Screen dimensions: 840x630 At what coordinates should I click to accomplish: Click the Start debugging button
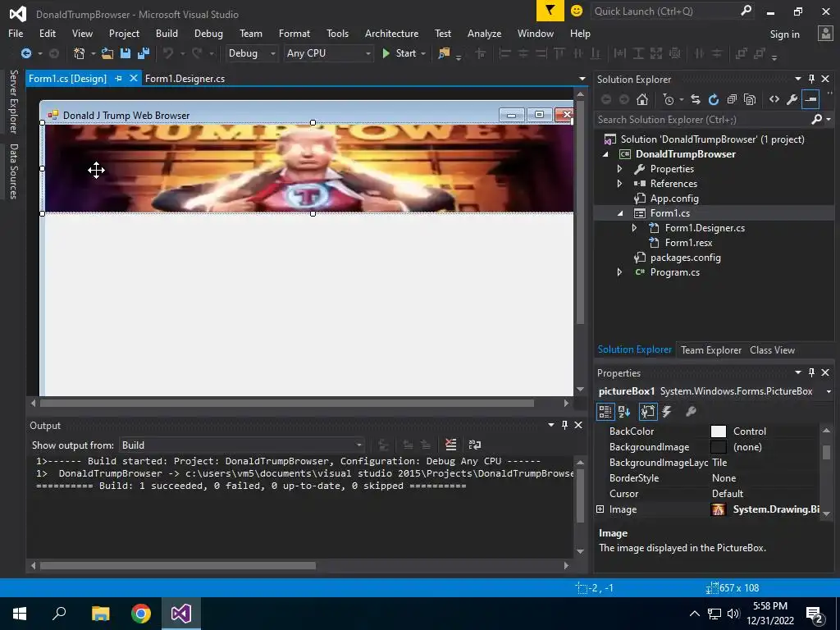pyautogui.click(x=399, y=53)
